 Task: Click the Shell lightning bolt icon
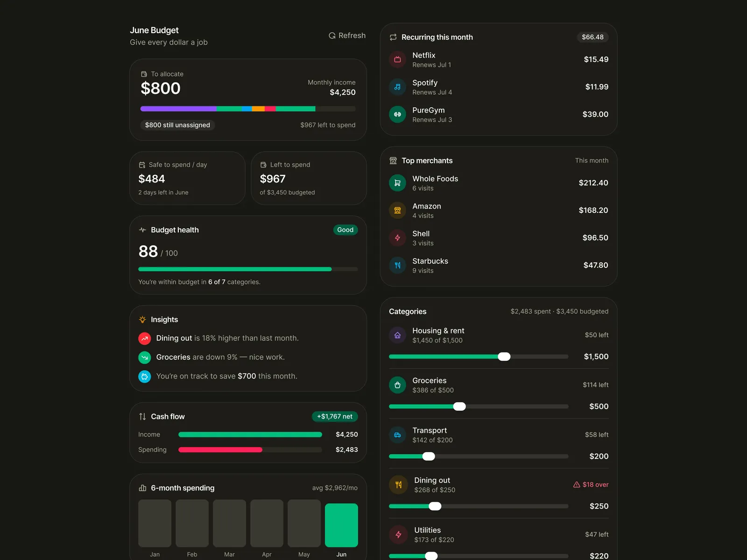click(397, 238)
